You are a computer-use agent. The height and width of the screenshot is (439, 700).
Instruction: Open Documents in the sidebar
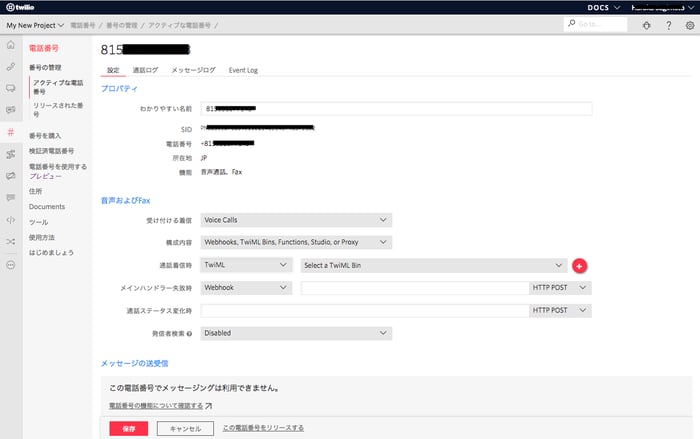point(47,207)
